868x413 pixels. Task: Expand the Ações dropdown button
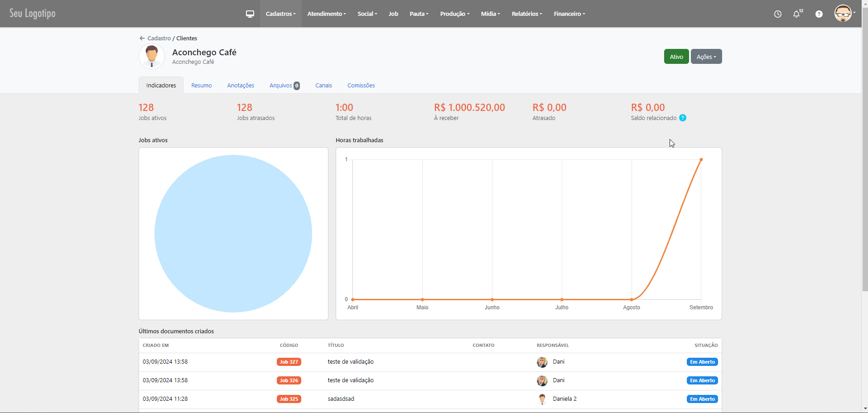click(706, 57)
